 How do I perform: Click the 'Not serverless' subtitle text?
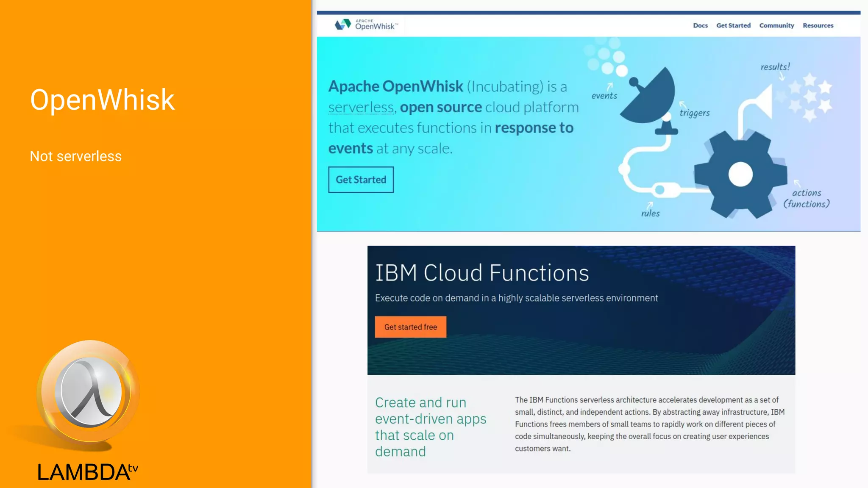click(x=76, y=156)
